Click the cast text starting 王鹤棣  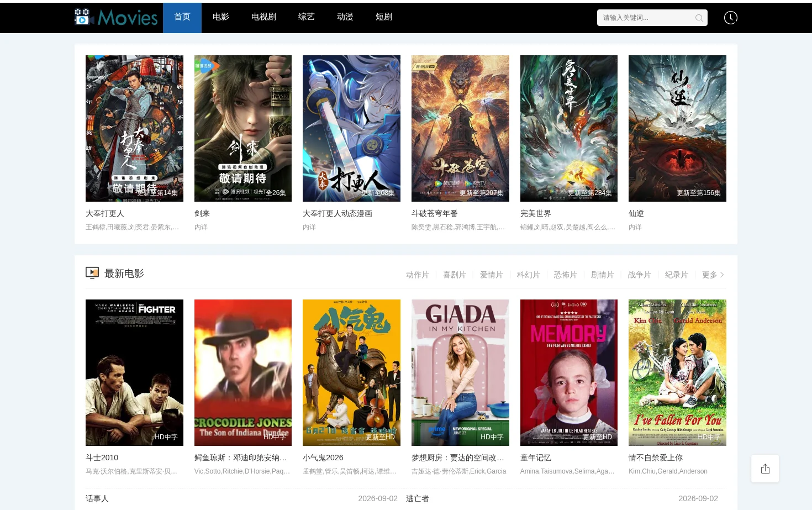133,227
